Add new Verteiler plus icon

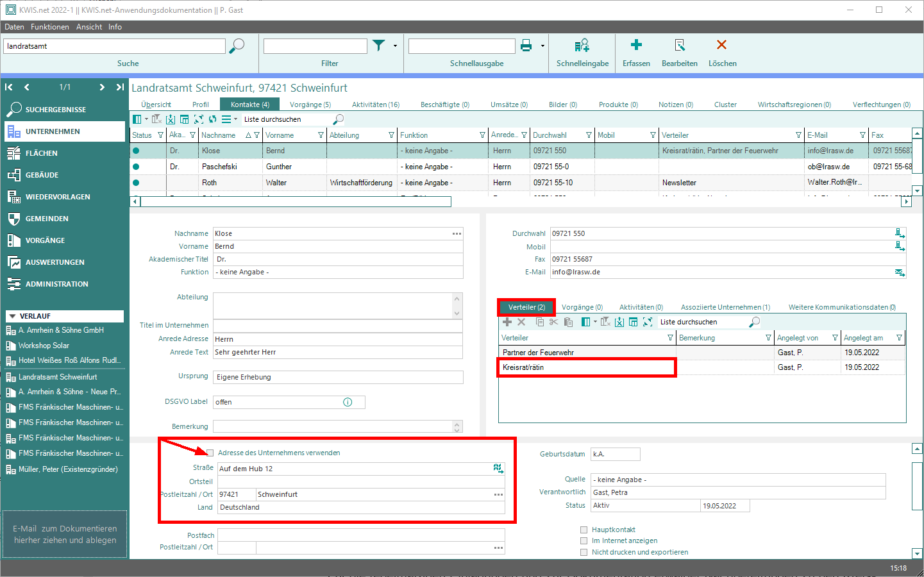[507, 322]
